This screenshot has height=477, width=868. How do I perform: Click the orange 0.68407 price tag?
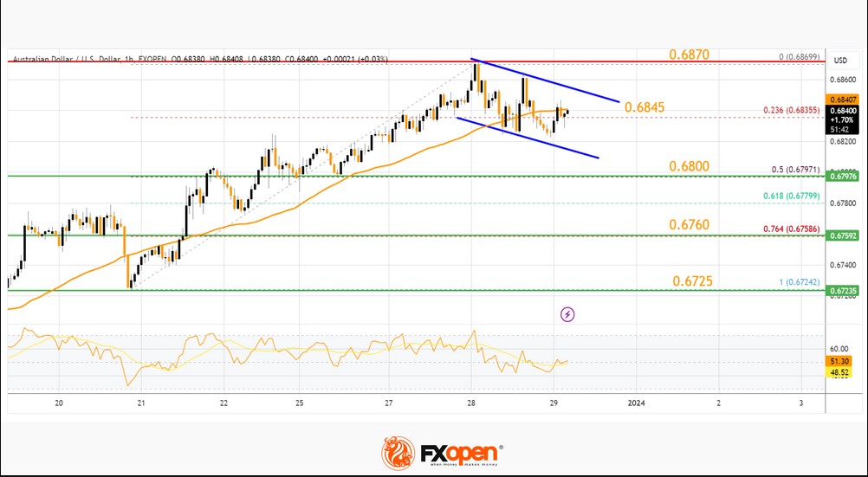(x=842, y=100)
